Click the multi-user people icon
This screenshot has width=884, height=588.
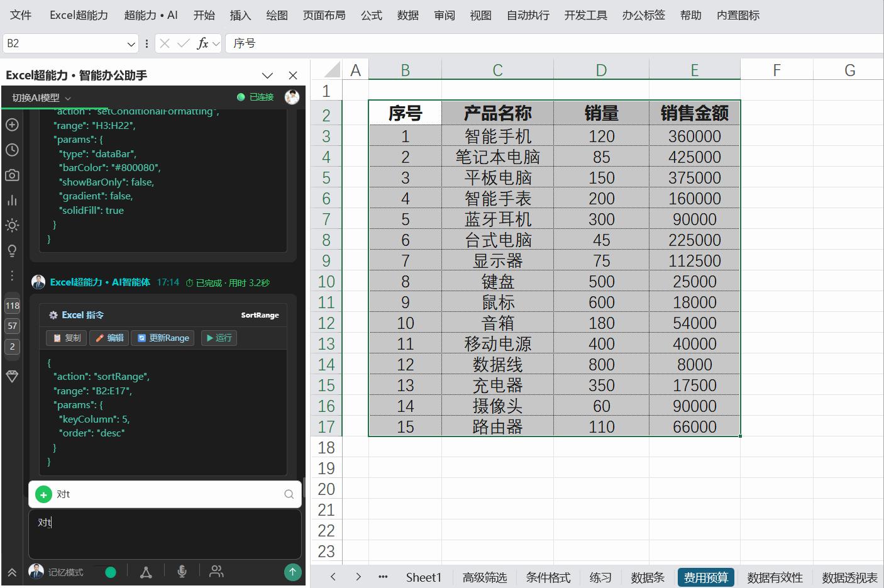click(216, 571)
